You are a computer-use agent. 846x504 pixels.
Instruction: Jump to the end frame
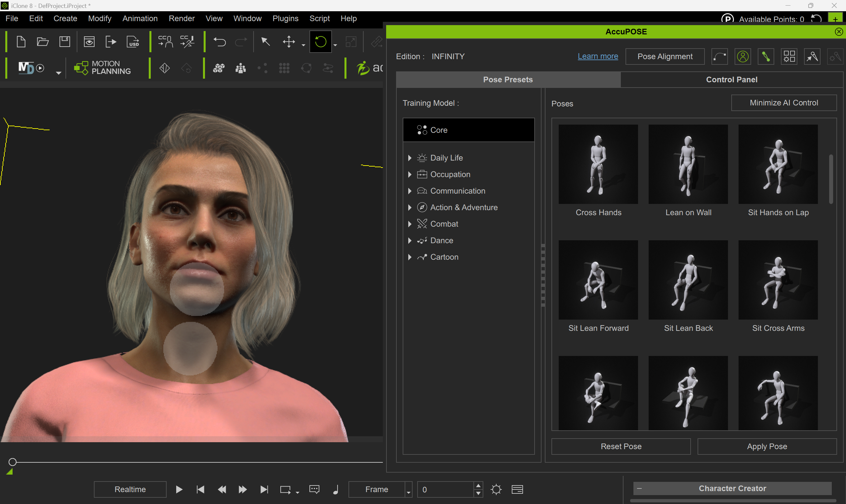point(264,489)
